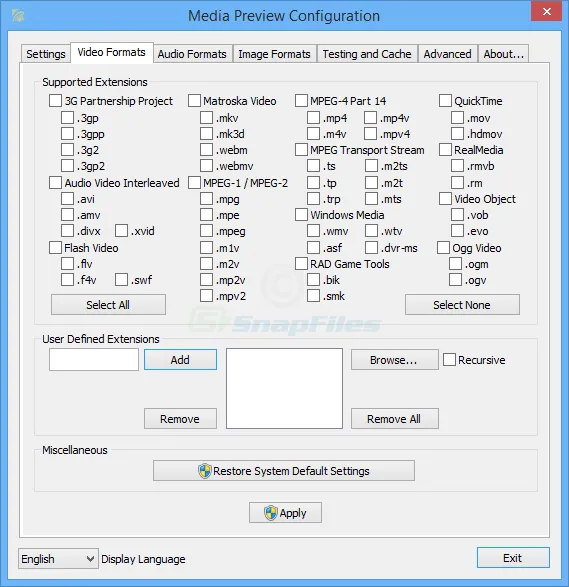This screenshot has width=569, height=587.
Task: Check the .webm extension box
Action: 206,150
